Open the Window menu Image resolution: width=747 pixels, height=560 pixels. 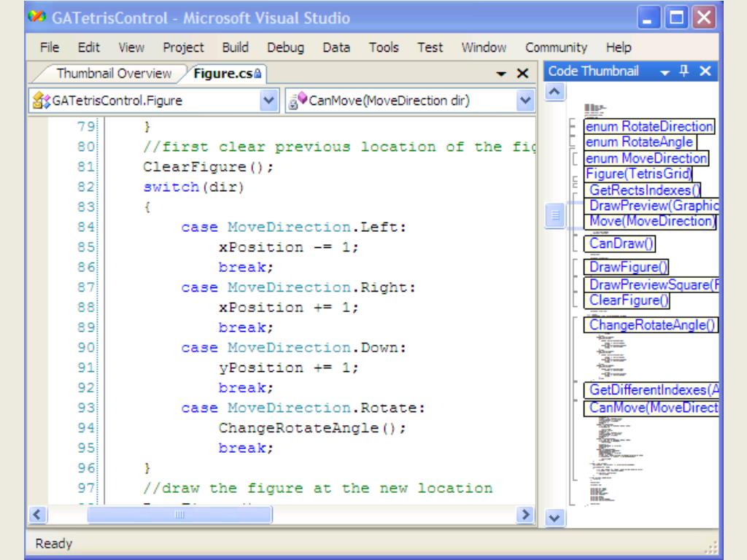coord(484,47)
